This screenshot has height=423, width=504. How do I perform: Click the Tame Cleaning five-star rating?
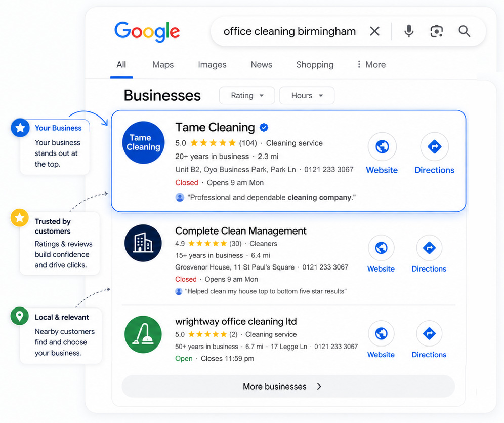click(x=213, y=143)
